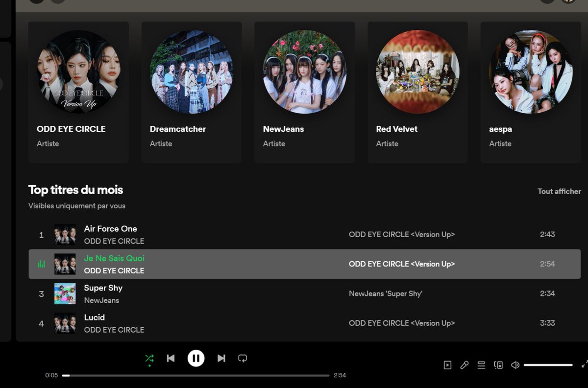Enter full screen mode
Screen dimensions: 588x388
[584, 364]
